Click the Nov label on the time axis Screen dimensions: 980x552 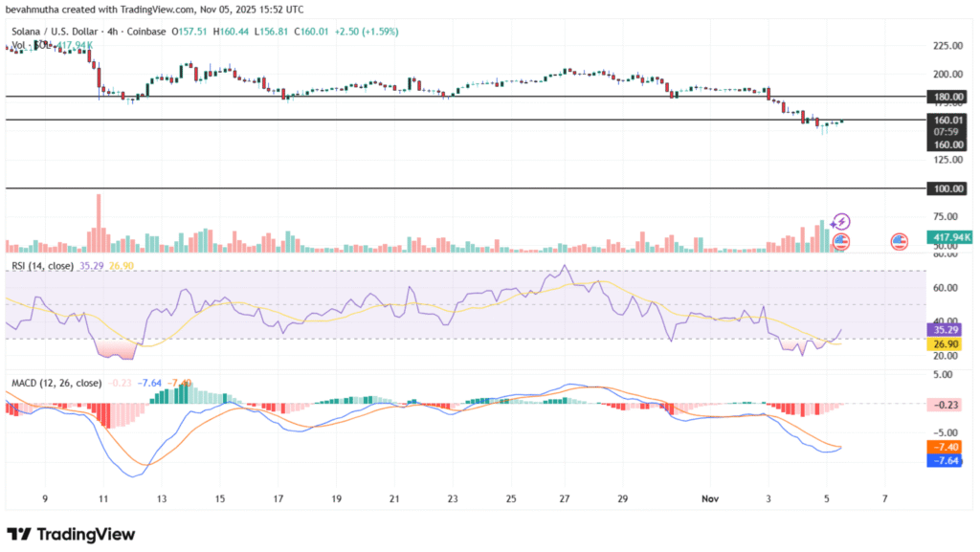click(709, 498)
